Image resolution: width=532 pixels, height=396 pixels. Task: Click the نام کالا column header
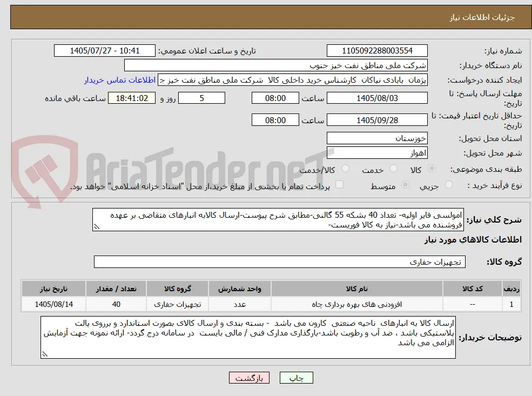[356, 289]
